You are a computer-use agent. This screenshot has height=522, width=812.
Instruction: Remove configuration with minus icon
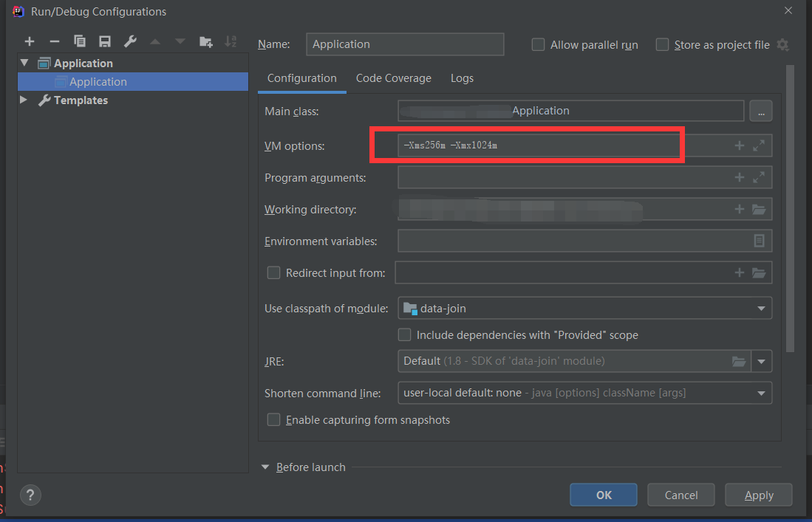point(55,41)
